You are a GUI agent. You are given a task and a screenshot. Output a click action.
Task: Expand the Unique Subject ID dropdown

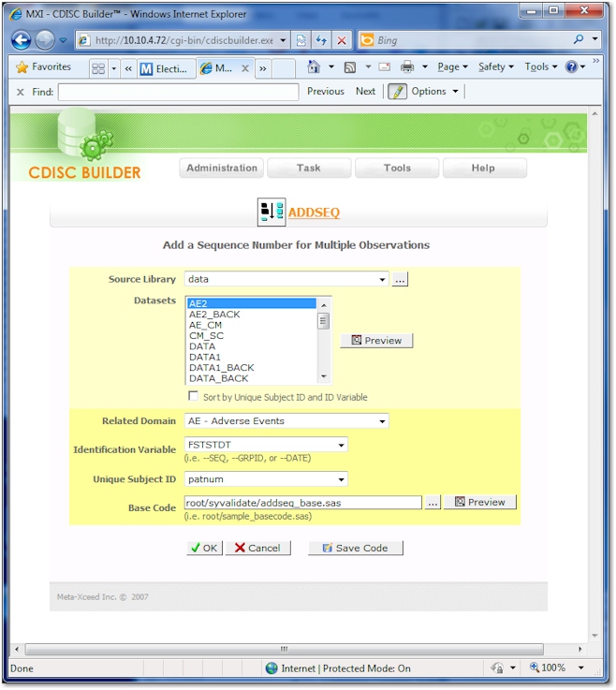tap(341, 479)
